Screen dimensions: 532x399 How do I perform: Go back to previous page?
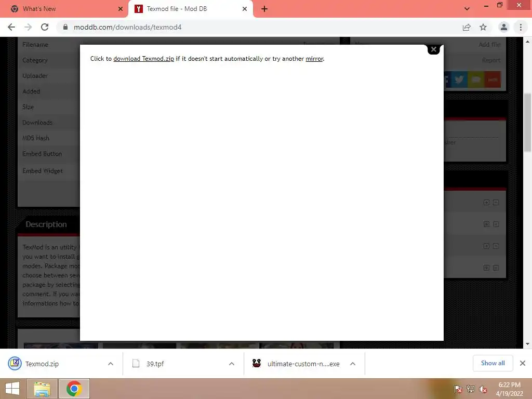[11, 27]
